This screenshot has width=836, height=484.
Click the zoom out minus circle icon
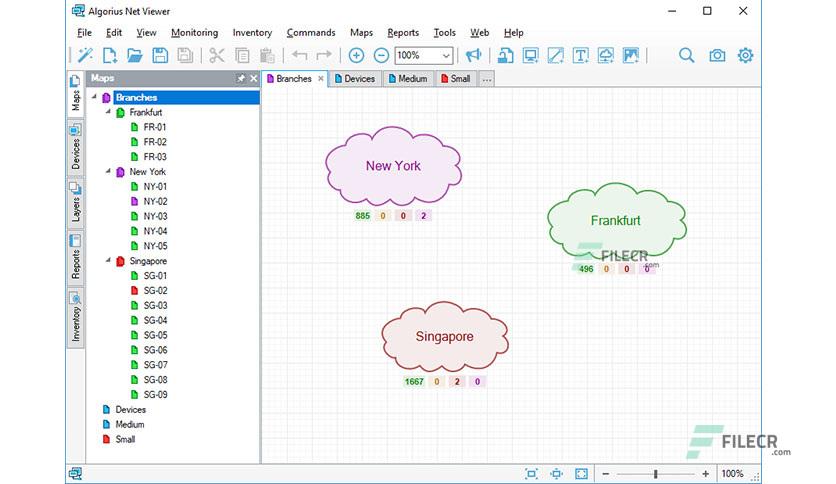381,55
